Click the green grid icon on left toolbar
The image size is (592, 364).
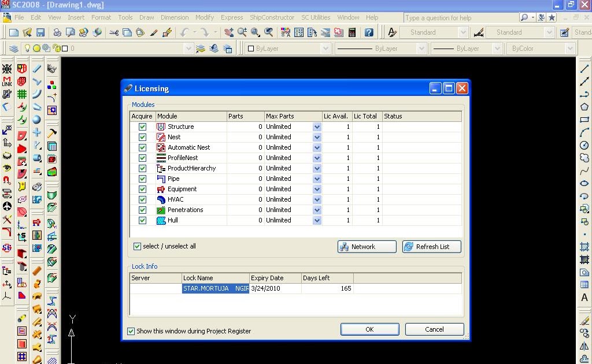pyautogui.click(x=22, y=94)
